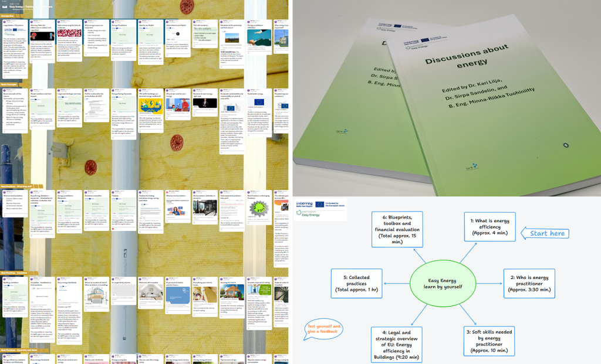Image resolution: width=601 pixels, height=364 pixels.
Task: Click Test yourself and give a feedback bubble
Action: [x=324, y=329]
